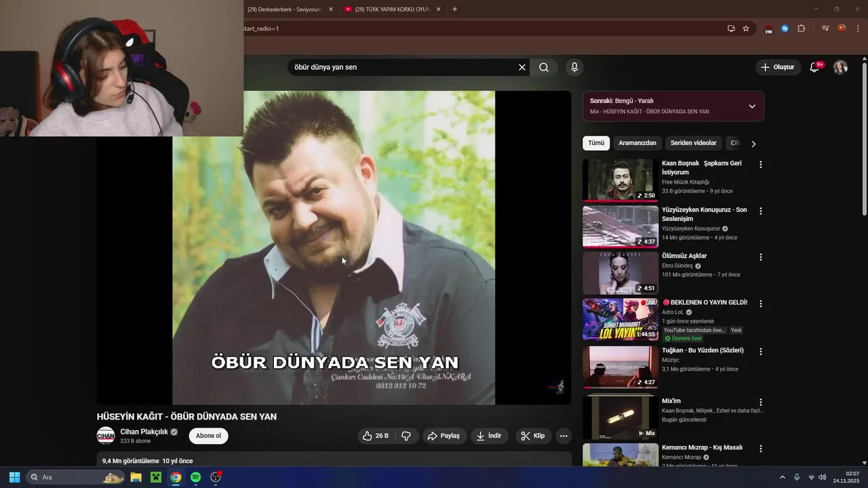Open Yüzyüzeyken Konuşuruz Son Seslenişim thumbnail
The width and height of the screenshot is (868, 488).
(620, 227)
